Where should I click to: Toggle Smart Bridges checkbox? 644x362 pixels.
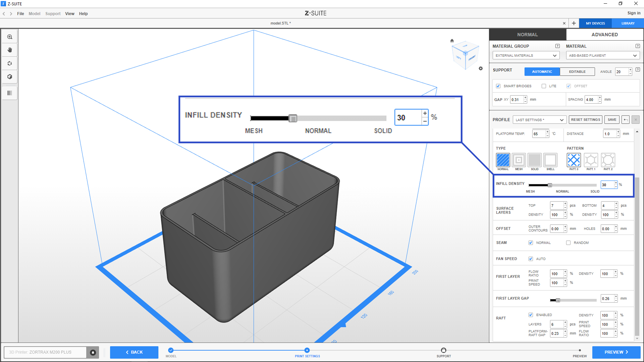[x=498, y=86]
